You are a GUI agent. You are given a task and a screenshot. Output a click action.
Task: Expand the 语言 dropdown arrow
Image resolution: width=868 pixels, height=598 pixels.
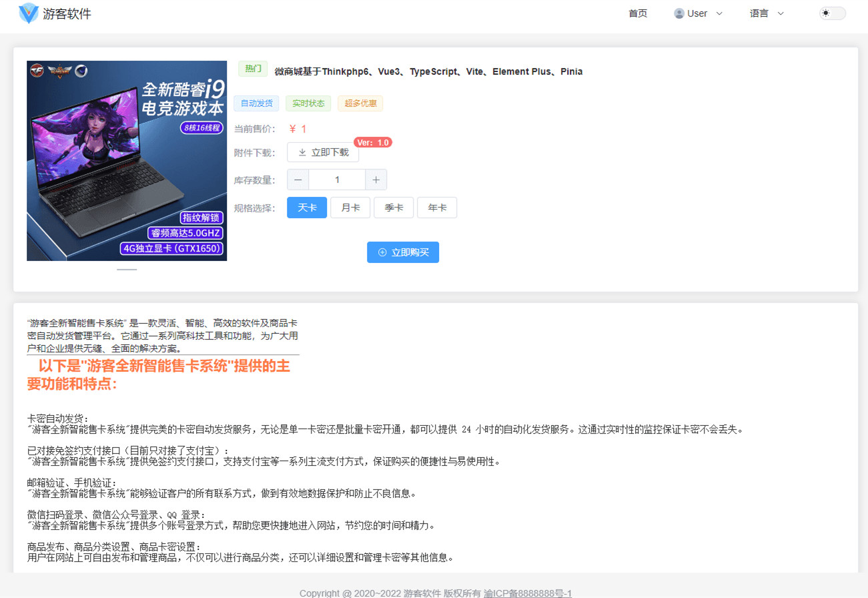tap(781, 13)
